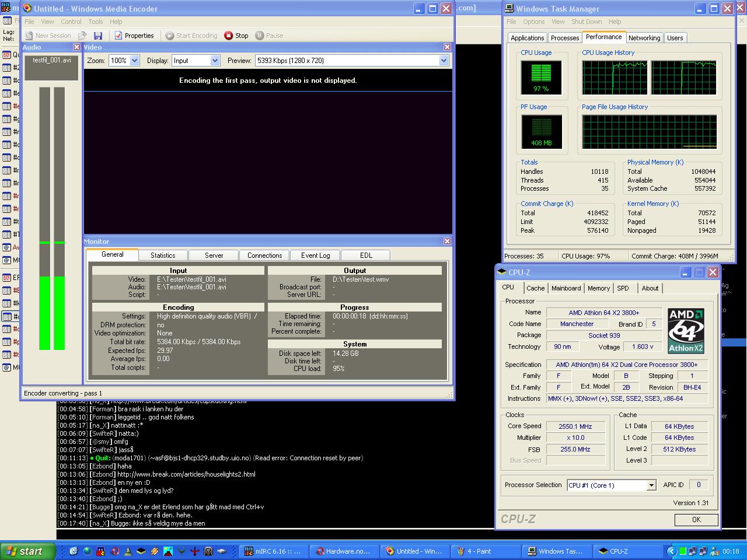Open the Windows Start menu
The width and height of the screenshot is (747, 560).
pyautogui.click(x=28, y=551)
